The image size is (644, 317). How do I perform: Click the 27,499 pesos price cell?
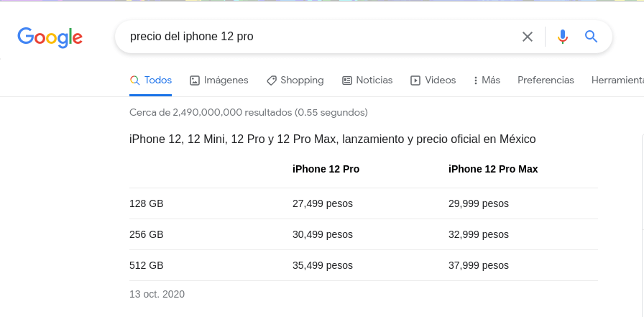[323, 203]
